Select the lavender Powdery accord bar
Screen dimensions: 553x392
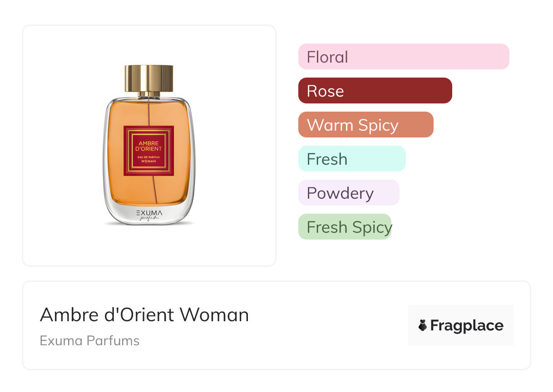[348, 193]
